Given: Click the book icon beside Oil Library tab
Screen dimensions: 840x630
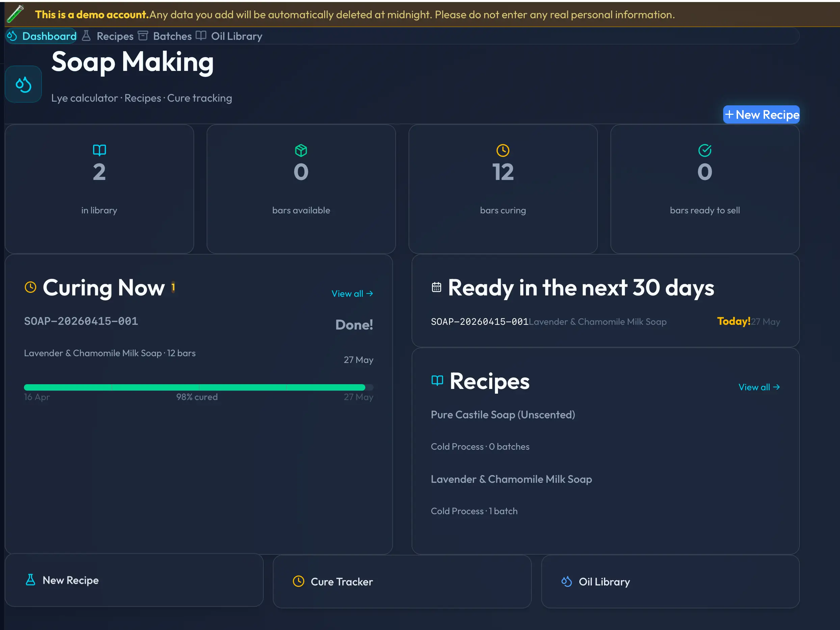Looking at the screenshot, I should [x=201, y=36].
